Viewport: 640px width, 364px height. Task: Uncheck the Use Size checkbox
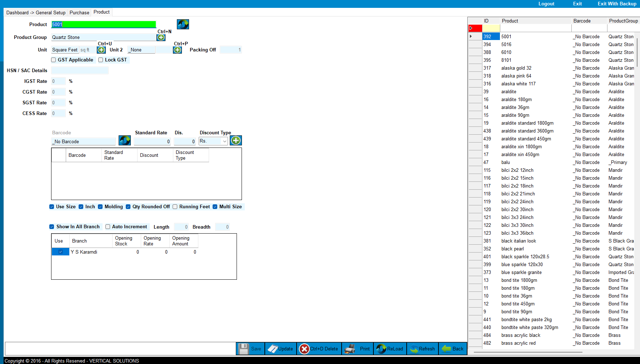52,207
